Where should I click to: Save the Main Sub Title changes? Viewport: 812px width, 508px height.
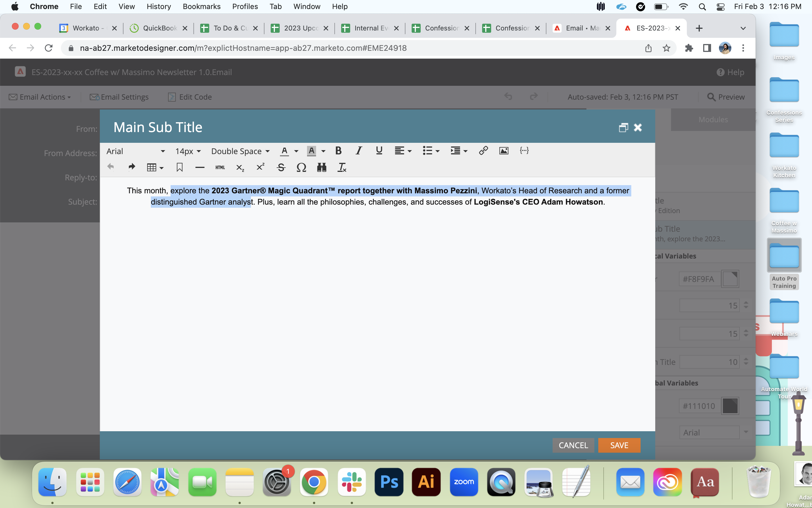pyautogui.click(x=619, y=445)
